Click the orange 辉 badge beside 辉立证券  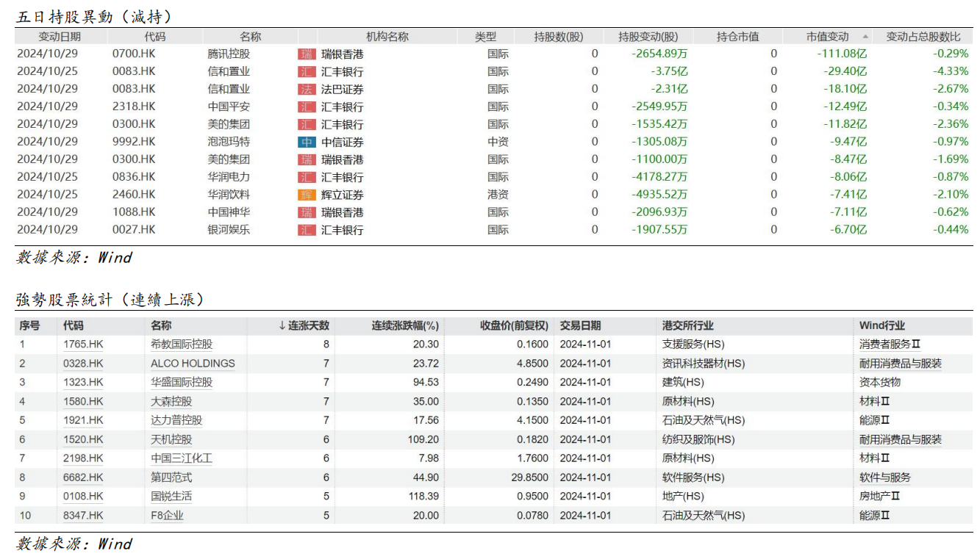pyautogui.click(x=306, y=195)
